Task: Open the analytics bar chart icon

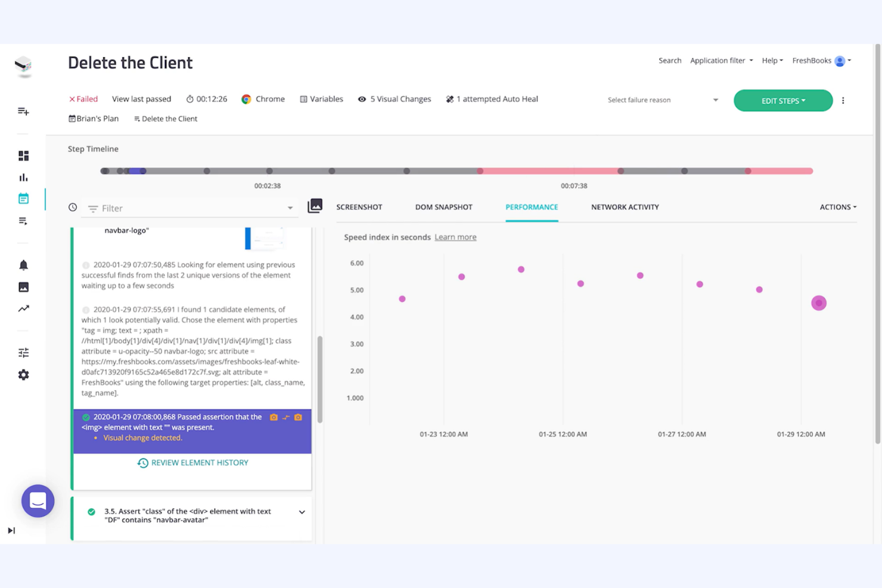Action: tap(24, 177)
